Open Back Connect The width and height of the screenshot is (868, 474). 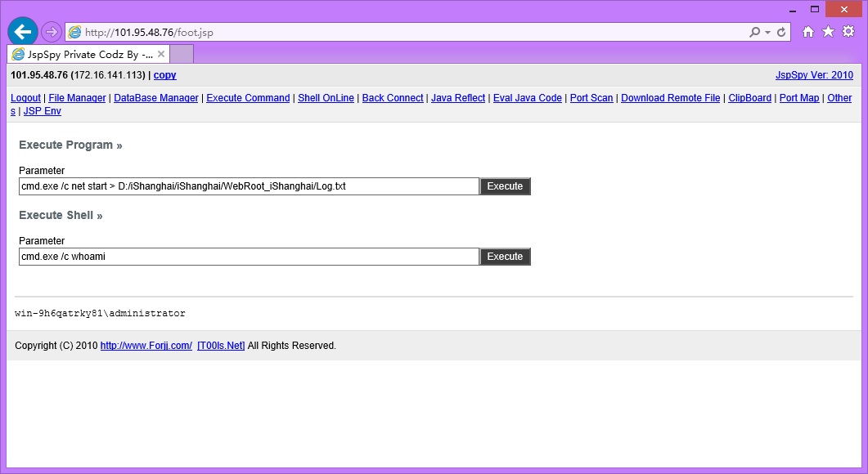coord(393,98)
